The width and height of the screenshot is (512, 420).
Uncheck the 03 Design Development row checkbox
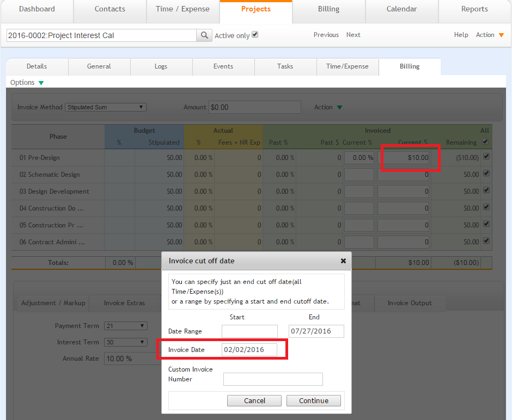tap(486, 191)
